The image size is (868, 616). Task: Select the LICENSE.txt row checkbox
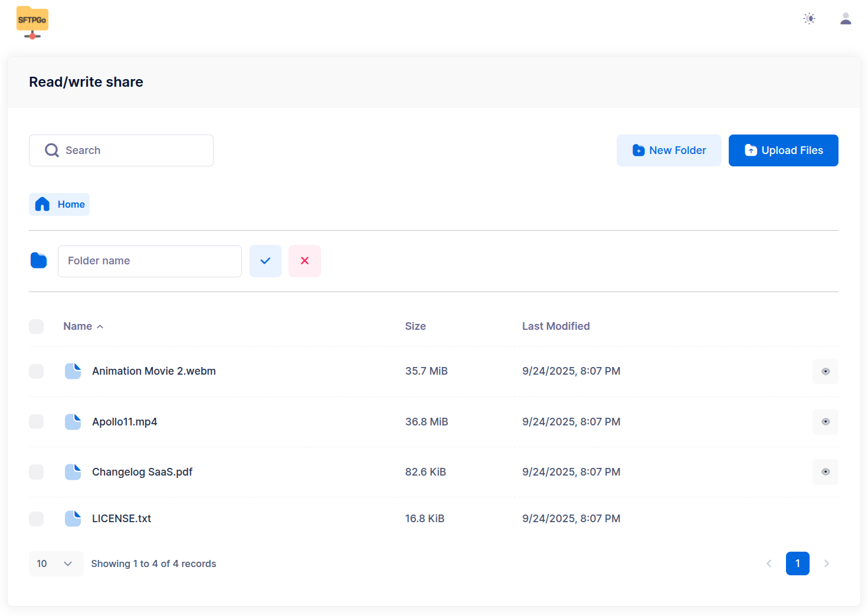tap(37, 519)
